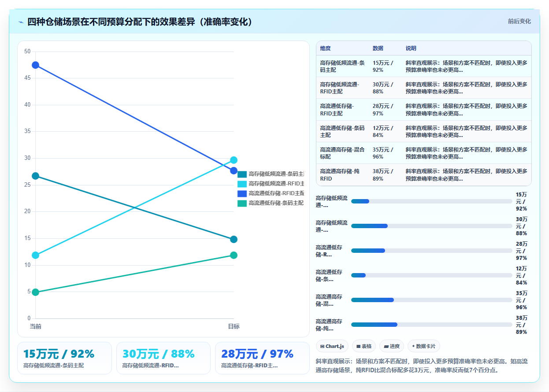Click the progress bar for 12万元 / 84%
549x392 pixels.
[x=431, y=275]
